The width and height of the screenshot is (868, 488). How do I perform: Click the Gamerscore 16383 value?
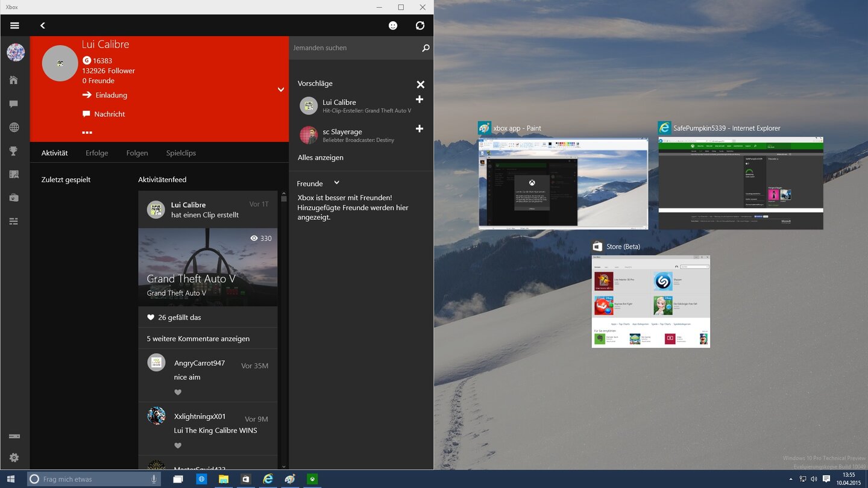102,61
